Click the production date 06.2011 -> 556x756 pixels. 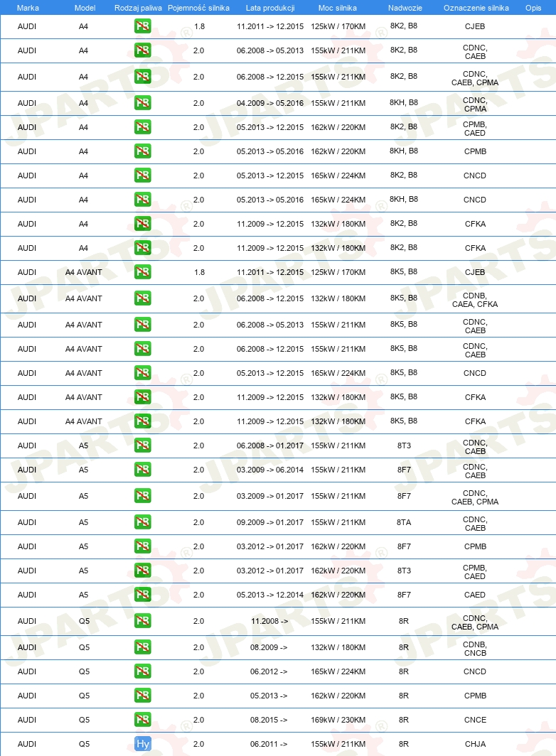[x=268, y=744]
